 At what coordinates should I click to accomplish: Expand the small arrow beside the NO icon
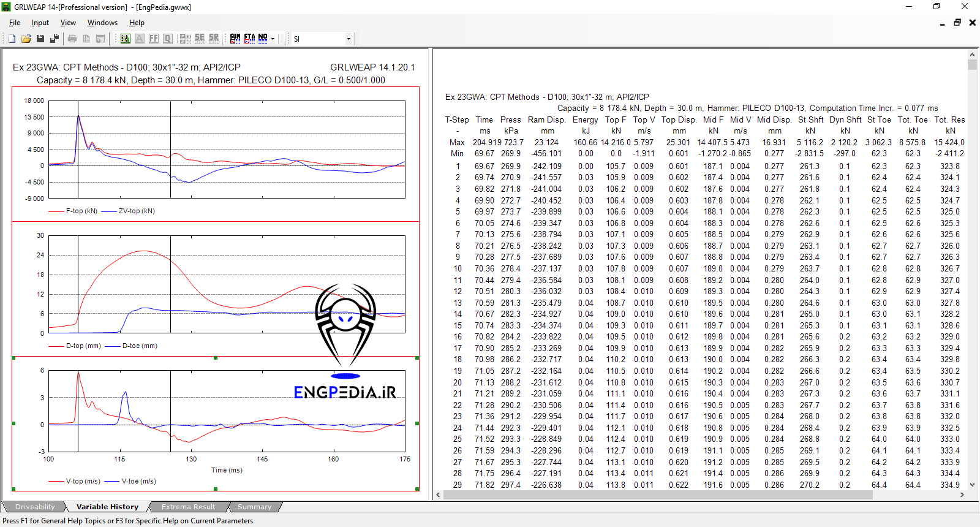coord(273,39)
